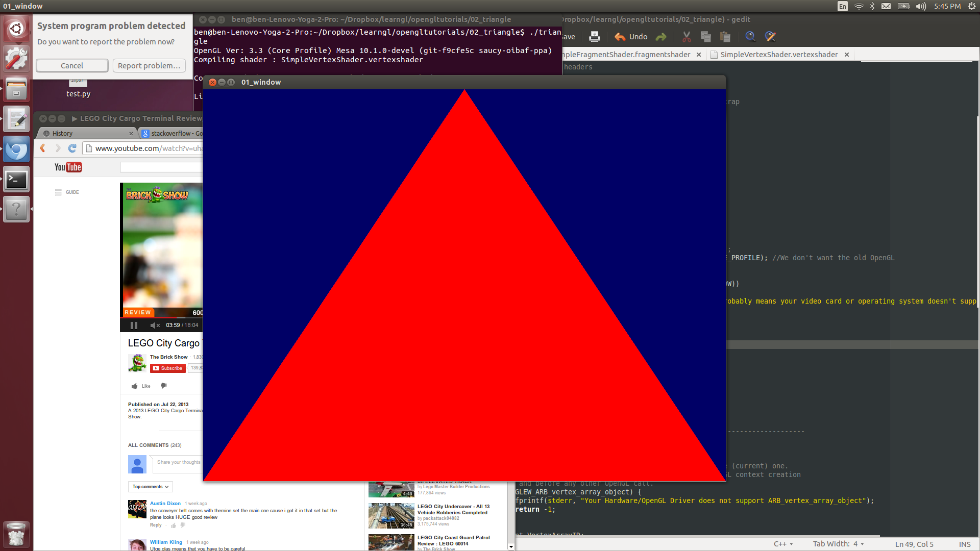Reload the YouTube page
Image resolution: width=980 pixels, height=551 pixels.
(72, 148)
